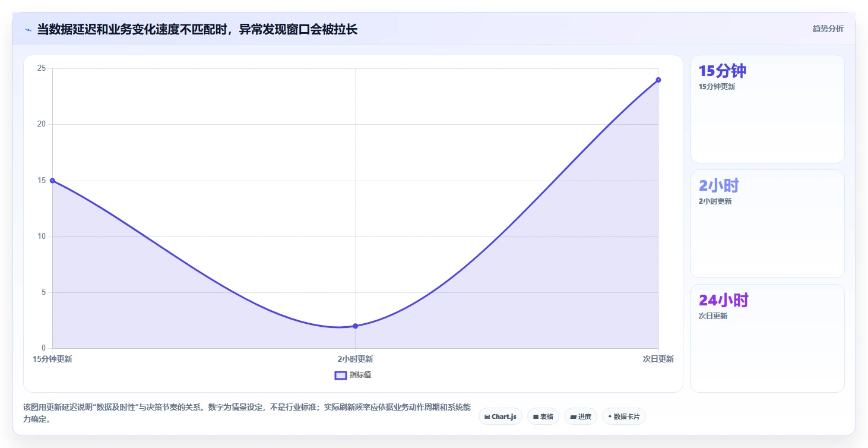Click the 趋势分析 label in header
Screen dimensions: 868x448
pyautogui.click(x=828, y=29)
